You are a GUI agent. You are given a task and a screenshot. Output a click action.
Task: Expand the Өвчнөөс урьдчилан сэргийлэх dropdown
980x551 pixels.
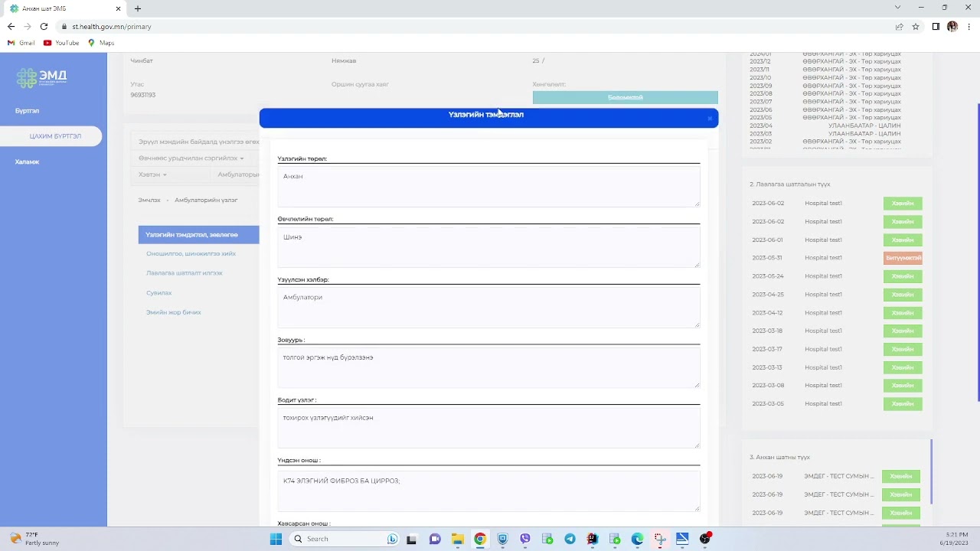click(191, 158)
